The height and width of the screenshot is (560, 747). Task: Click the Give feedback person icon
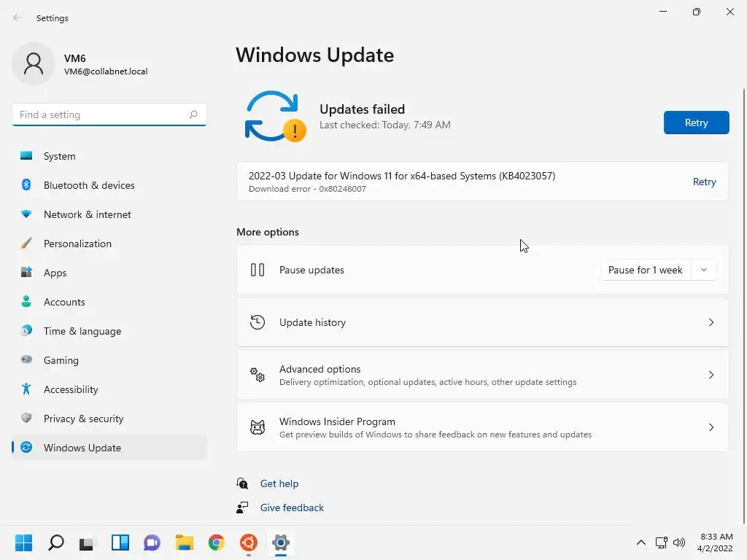tap(242, 507)
